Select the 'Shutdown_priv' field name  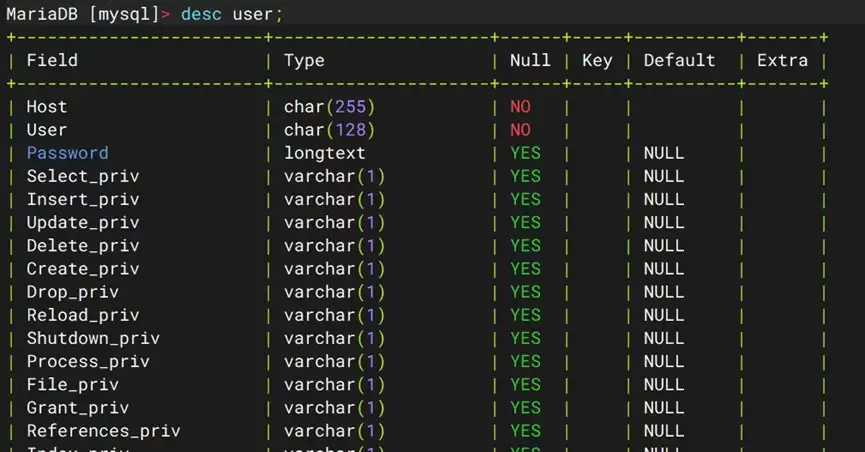93,338
